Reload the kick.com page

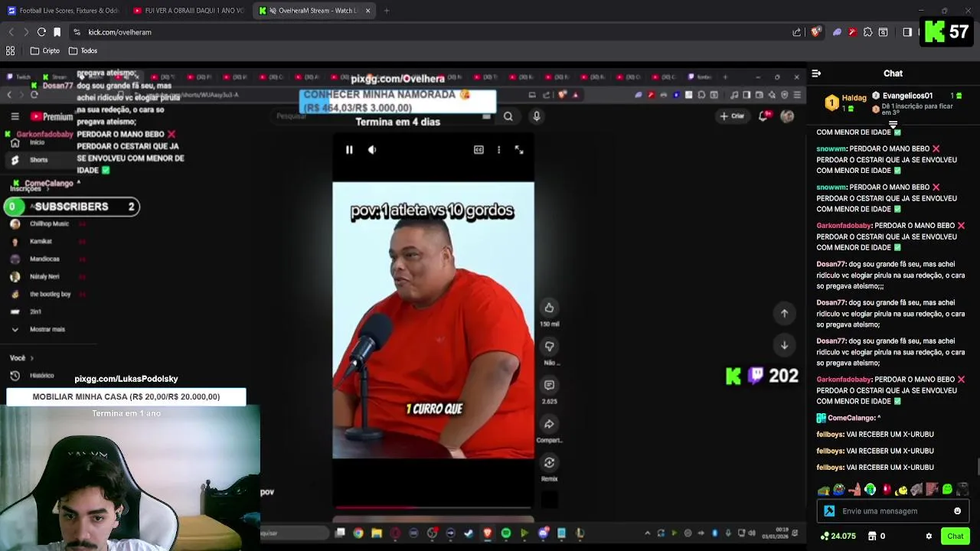tap(41, 32)
